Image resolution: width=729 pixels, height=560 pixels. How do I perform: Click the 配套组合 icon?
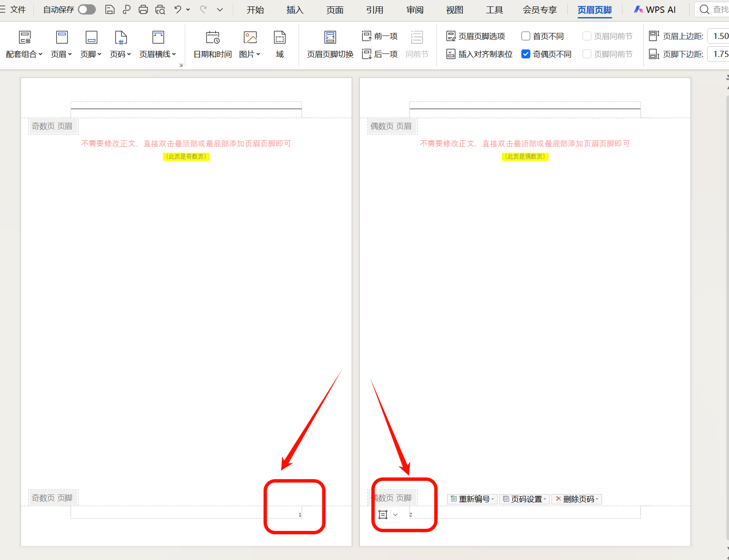click(25, 37)
